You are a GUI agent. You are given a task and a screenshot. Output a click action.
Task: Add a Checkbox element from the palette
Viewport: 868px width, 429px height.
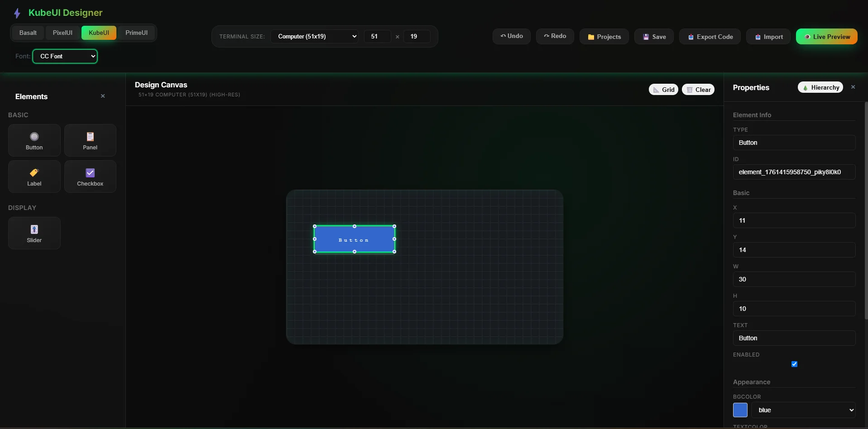tap(90, 176)
